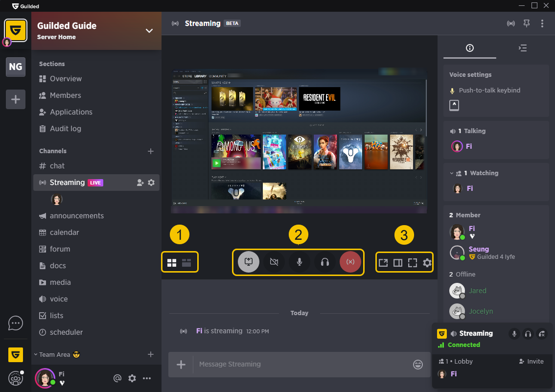The image size is (555, 392).
Task: Invite members to Streaming channel icon
Action: pos(140,183)
